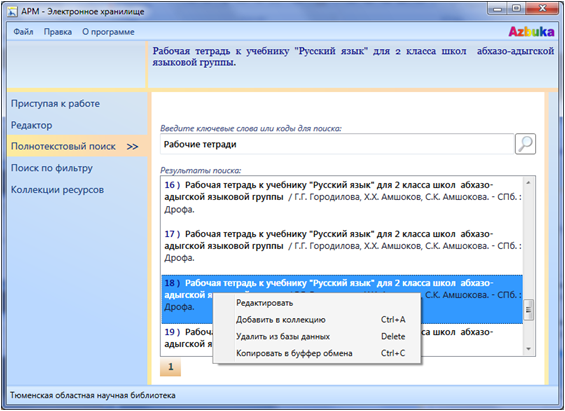Image resolution: width=565 pixels, height=411 pixels.
Task: Open the Редактор section
Action: pyautogui.click(x=32, y=125)
